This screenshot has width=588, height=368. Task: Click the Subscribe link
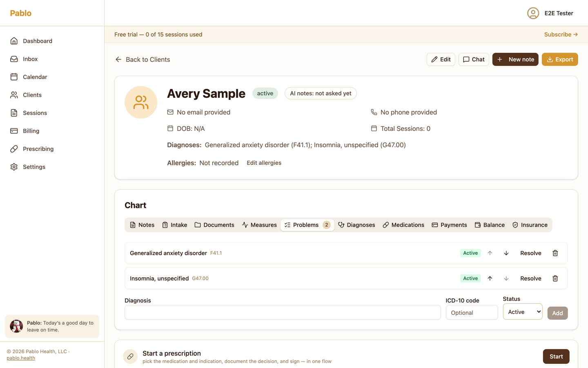561,34
